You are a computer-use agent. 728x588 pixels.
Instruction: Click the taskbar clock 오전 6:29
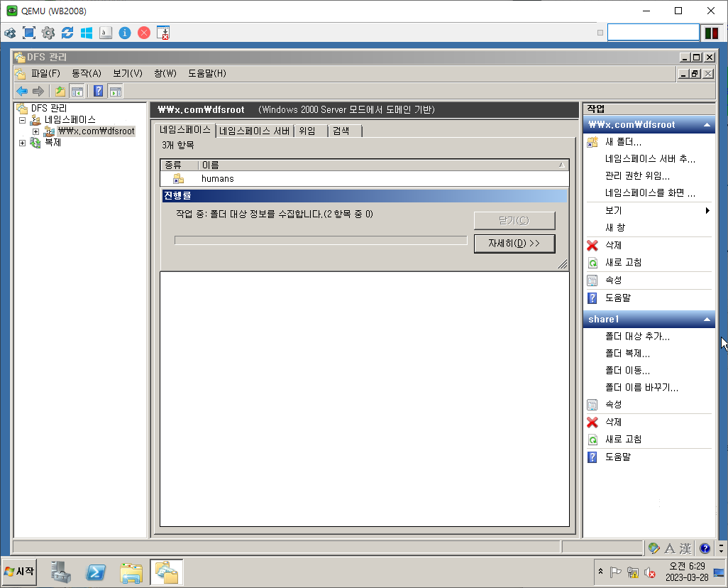pyautogui.click(x=687, y=566)
